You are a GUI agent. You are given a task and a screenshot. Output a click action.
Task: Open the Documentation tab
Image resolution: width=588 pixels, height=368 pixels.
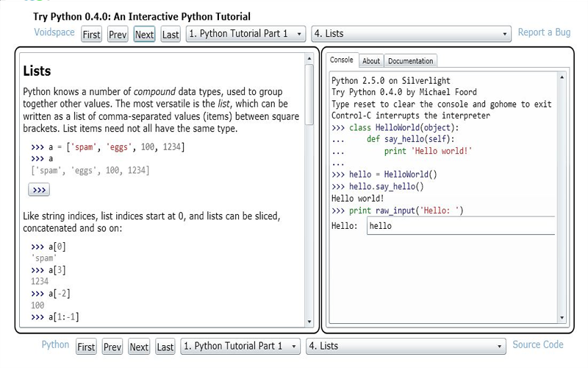pyautogui.click(x=411, y=61)
